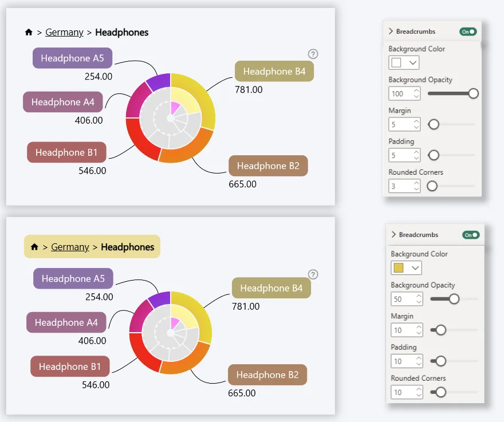Click the home icon in top chart breadcrumb
This screenshot has height=422, width=504.
pos(29,33)
